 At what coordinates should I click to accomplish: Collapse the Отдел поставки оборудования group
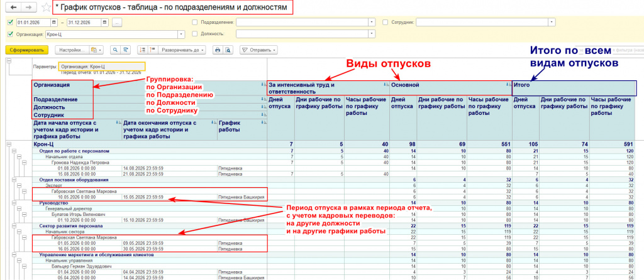pos(14,180)
